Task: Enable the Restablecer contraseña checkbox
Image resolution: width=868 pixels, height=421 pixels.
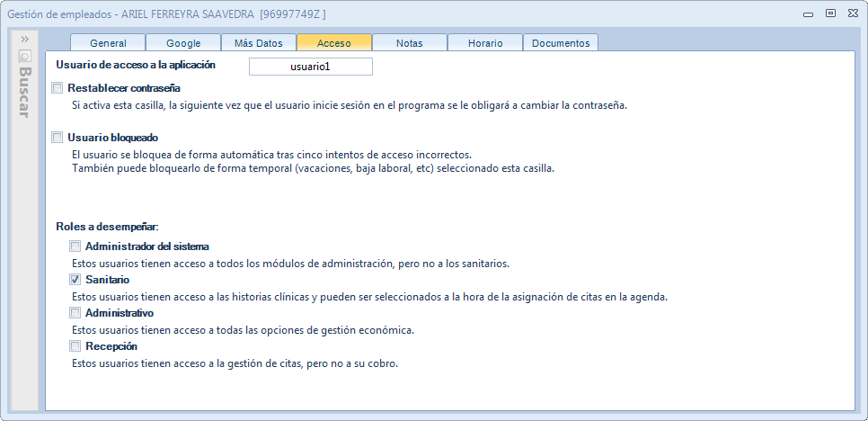Action: click(x=58, y=88)
